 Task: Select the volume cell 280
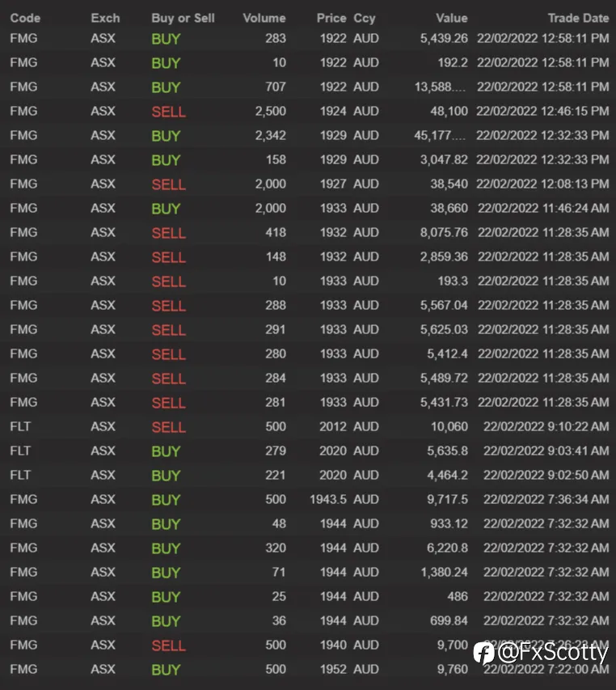(x=276, y=353)
